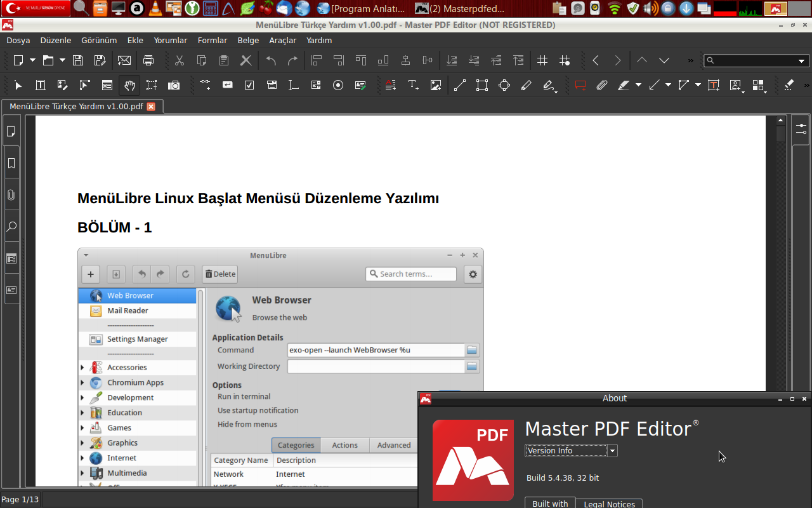Viewport: 812px width, 508px height.
Task: Click the Insert Text tool icon
Action: click(x=413, y=85)
